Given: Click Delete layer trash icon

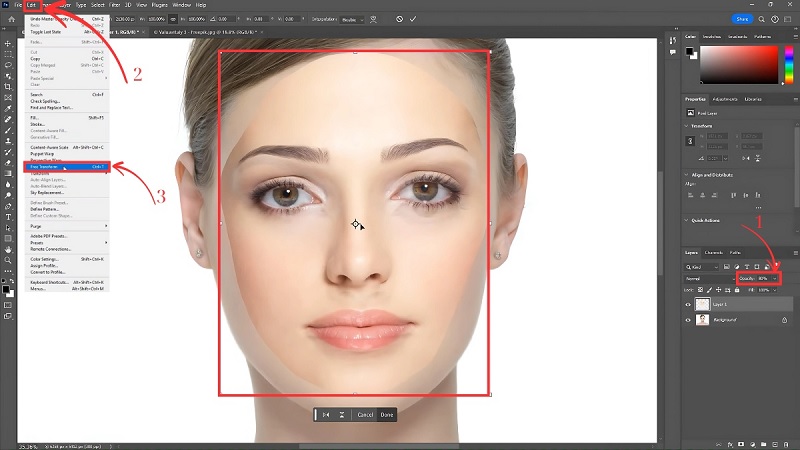Looking at the screenshot, I should pos(786,444).
